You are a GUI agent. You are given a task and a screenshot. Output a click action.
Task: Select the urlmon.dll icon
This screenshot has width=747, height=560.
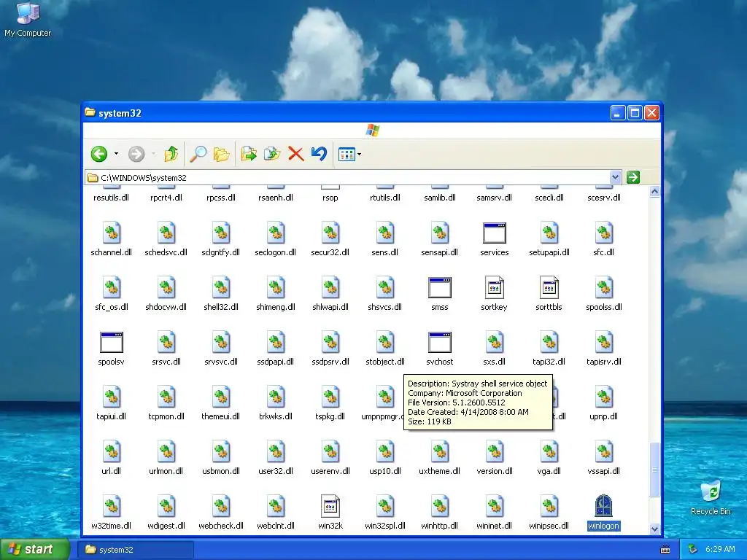[166, 451]
